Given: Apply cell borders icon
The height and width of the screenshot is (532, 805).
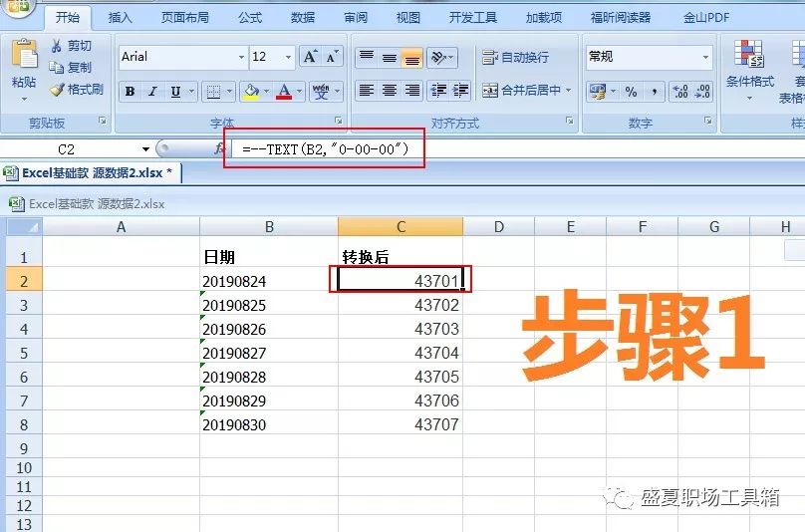Looking at the screenshot, I should click(212, 92).
